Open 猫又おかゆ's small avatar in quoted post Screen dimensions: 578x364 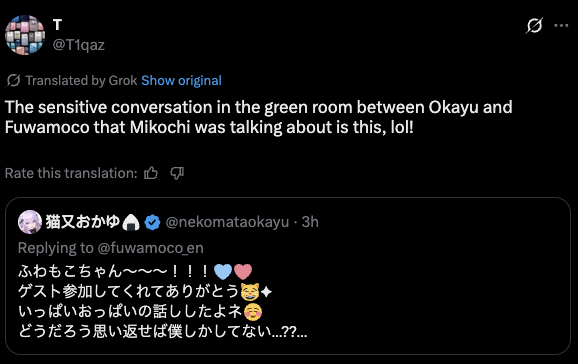click(x=30, y=222)
